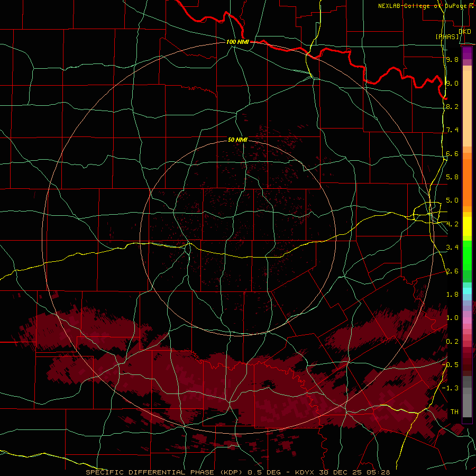Click the 1.8 value on the color scale
The width and height of the screenshot is (476, 476).
tap(452, 294)
